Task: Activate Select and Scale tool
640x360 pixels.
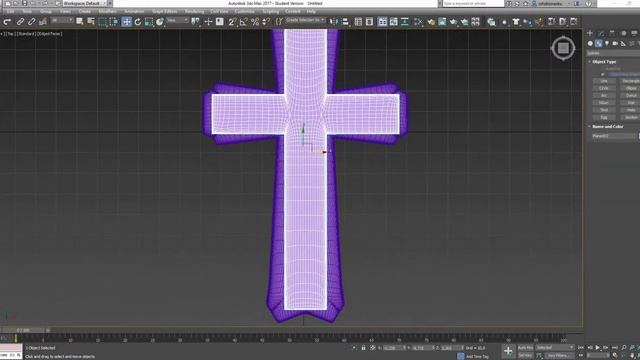Action: [149, 22]
